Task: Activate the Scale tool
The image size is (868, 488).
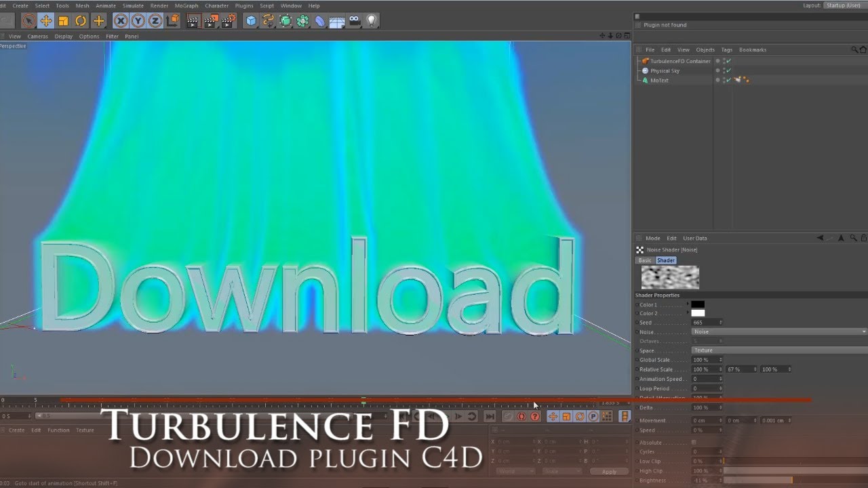Action: point(64,21)
